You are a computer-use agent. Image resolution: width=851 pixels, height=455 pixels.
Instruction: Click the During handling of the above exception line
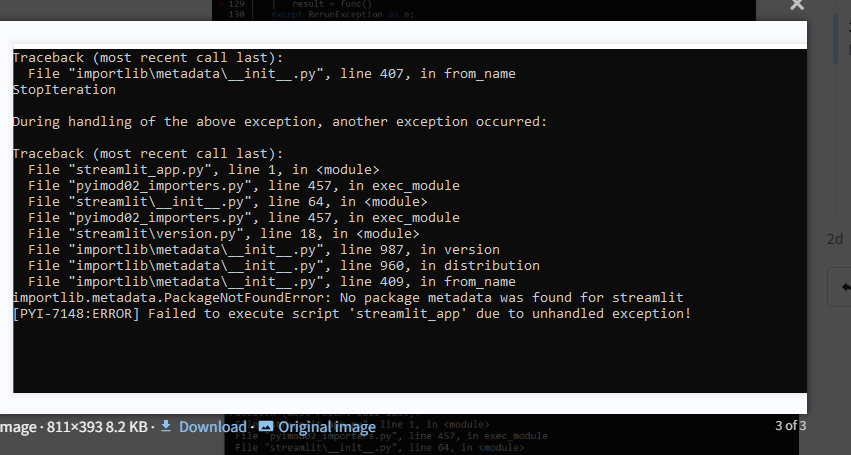(280, 122)
